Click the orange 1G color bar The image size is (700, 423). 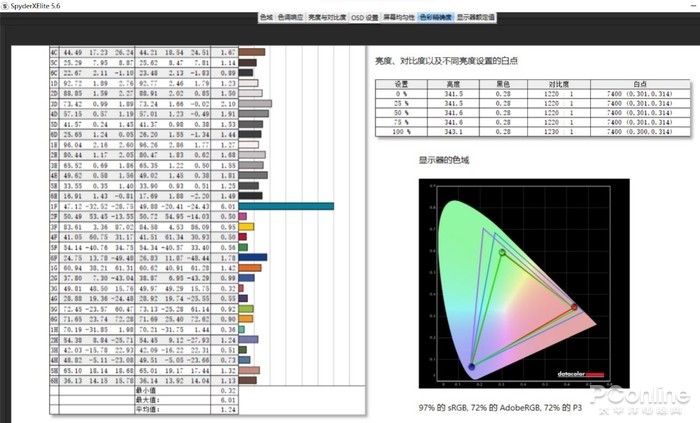[x=252, y=267]
